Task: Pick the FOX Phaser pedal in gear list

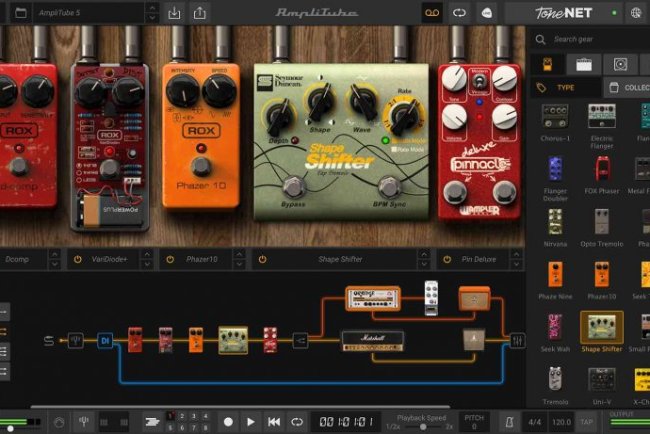Action: click(x=601, y=175)
